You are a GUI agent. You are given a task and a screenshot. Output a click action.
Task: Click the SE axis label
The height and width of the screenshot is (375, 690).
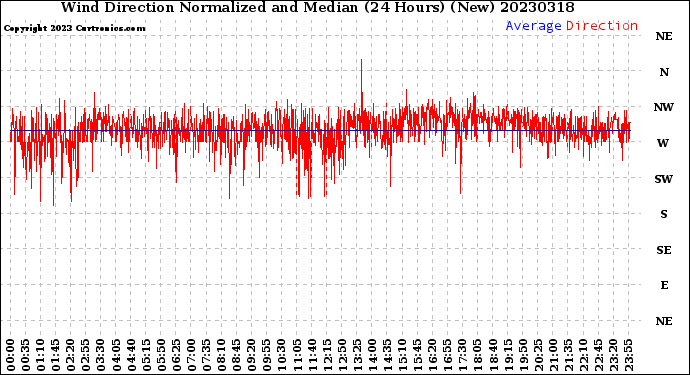pos(664,250)
